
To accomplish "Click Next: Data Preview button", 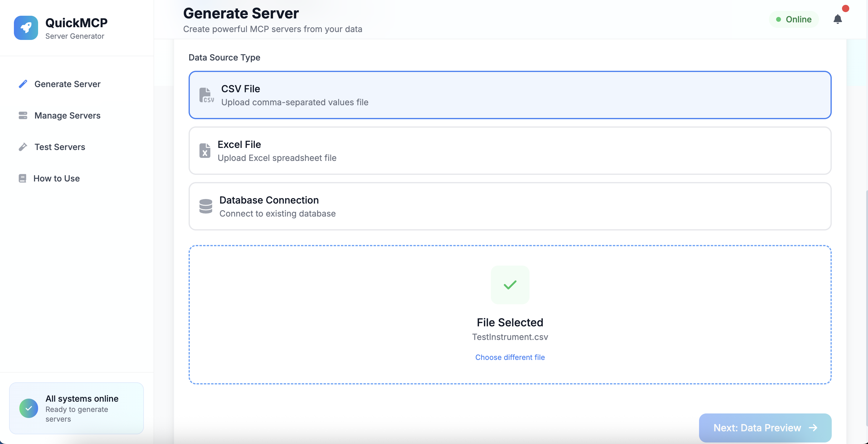I will click(x=765, y=427).
